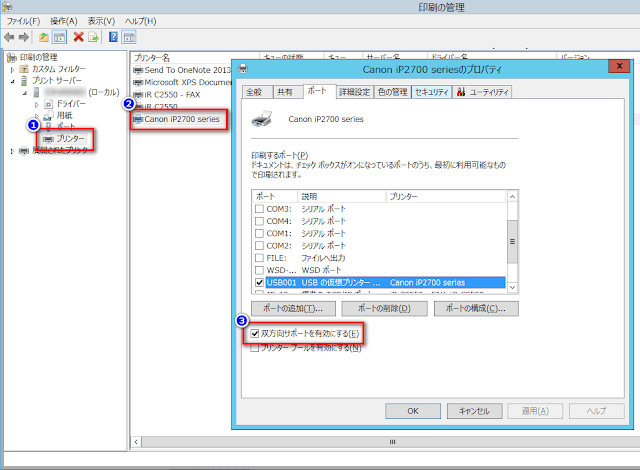
Task: Switch to the 全般 tab
Action: pos(257,92)
